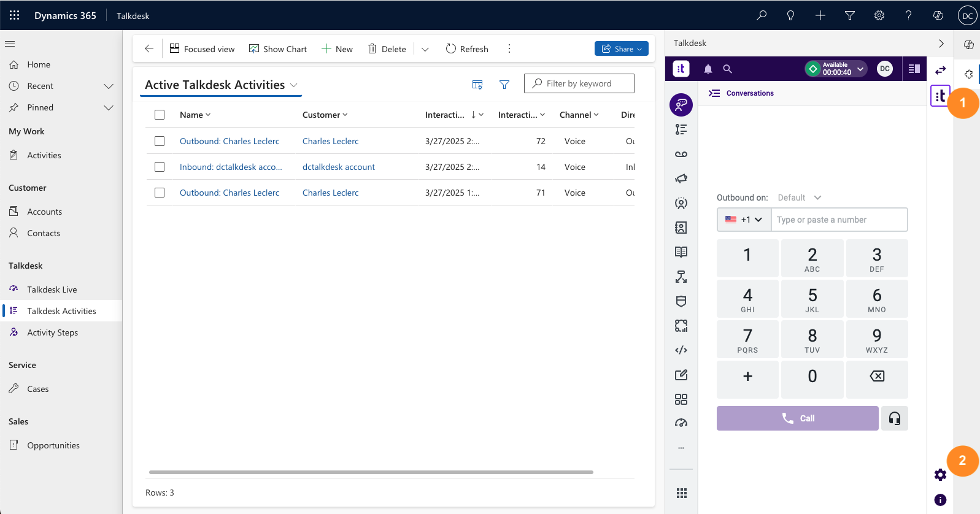
Task: Expand the Recent section chevron
Action: (109, 86)
